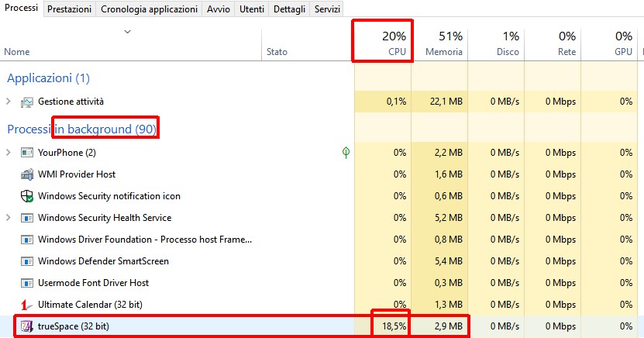
Task: Sort processes by Disco column header
Action: [496, 43]
